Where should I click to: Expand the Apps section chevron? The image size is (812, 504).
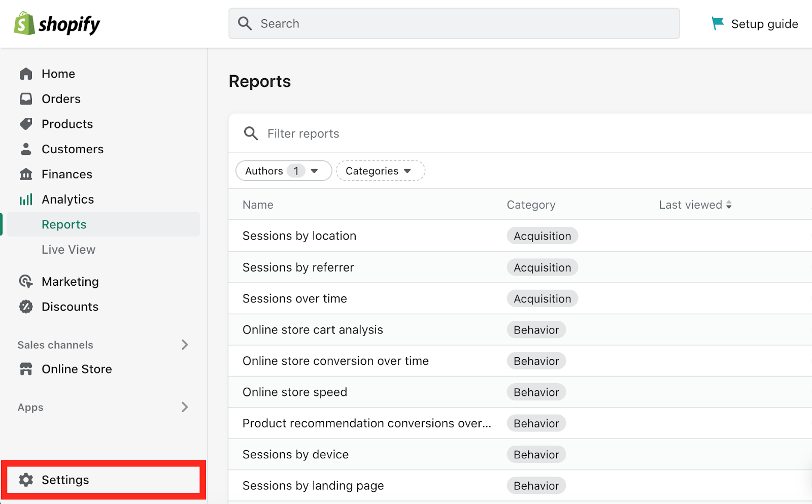click(185, 407)
